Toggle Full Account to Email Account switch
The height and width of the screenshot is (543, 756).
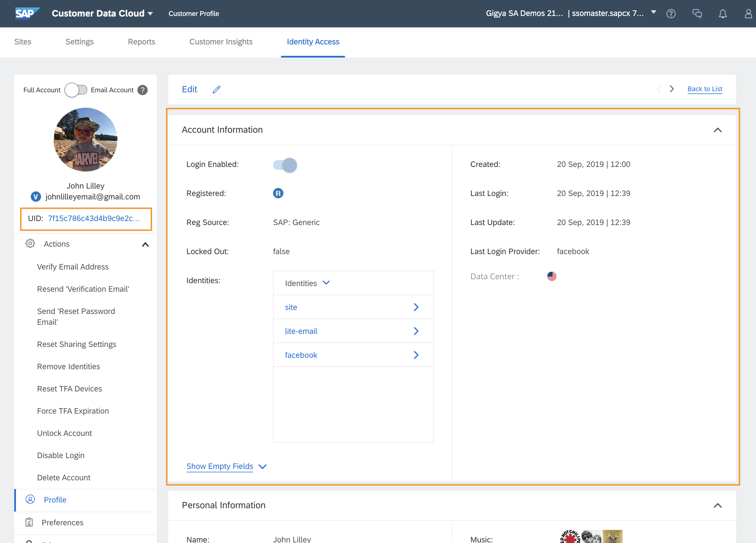tap(76, 90)
